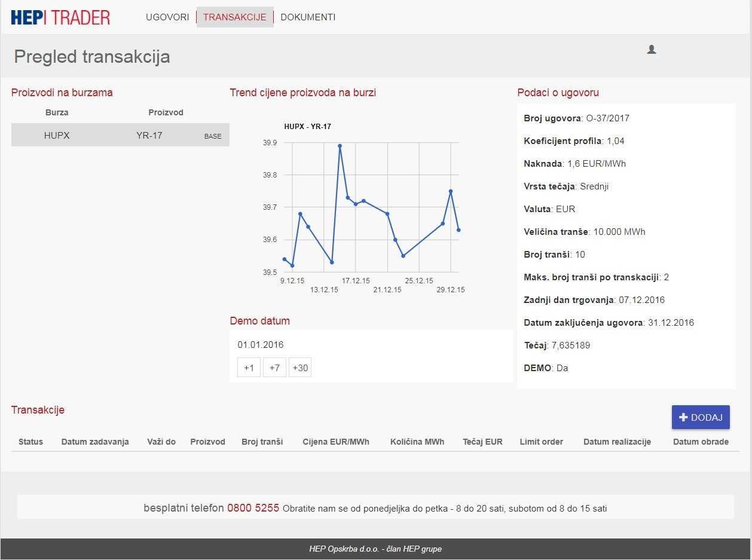Sort by Datum zadavanja column header

pyautogui.click(x=95, y=442)
